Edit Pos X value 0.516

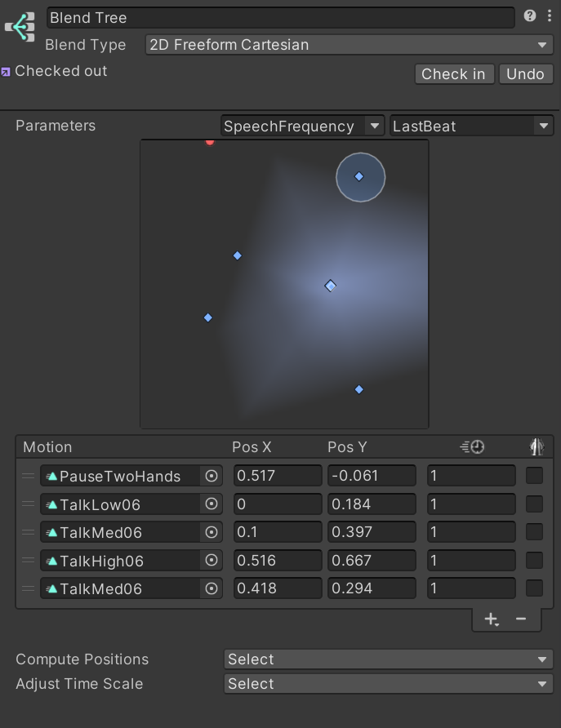[278, 561]
